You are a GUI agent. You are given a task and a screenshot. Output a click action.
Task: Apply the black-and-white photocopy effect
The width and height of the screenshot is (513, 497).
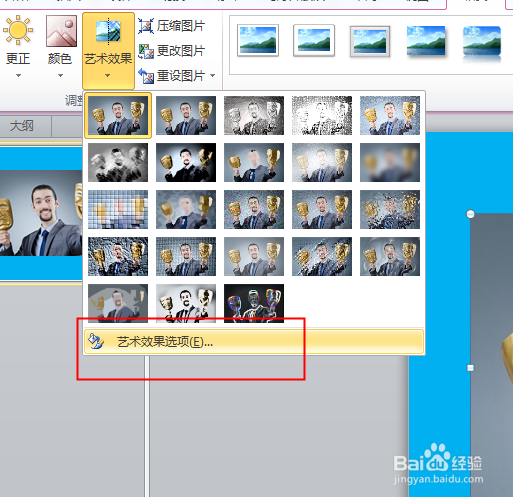(x=186, y=304)
